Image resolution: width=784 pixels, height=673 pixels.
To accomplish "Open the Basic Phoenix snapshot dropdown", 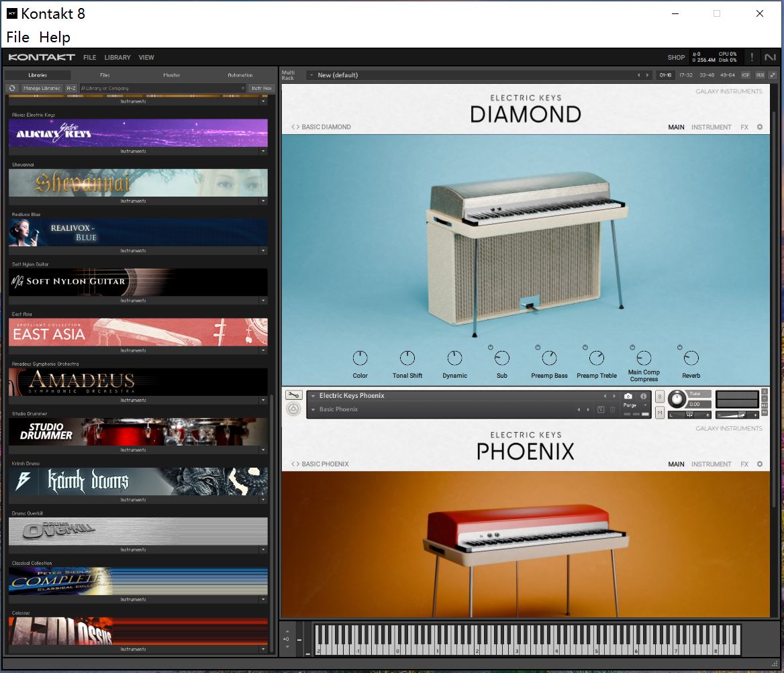I will tap(313, 409).
